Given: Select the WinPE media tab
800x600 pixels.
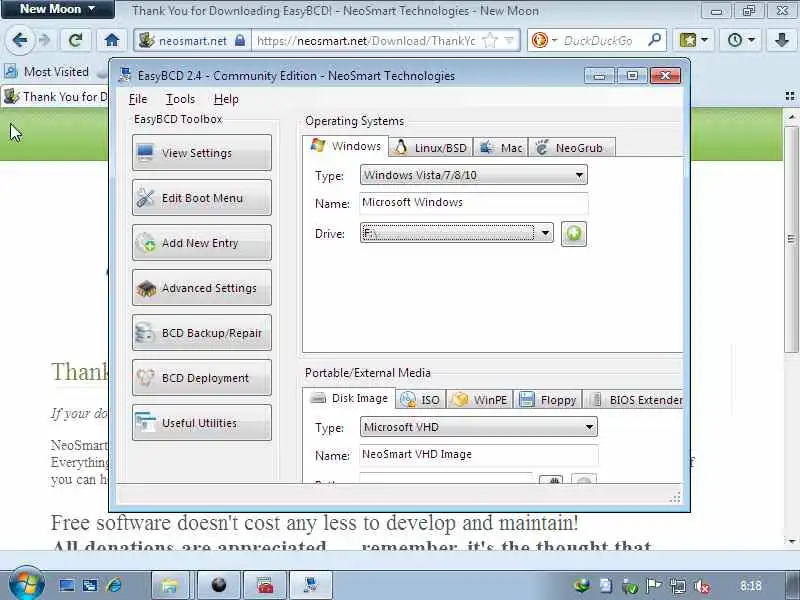Looking at the screenshot, I should click(480, 399).
